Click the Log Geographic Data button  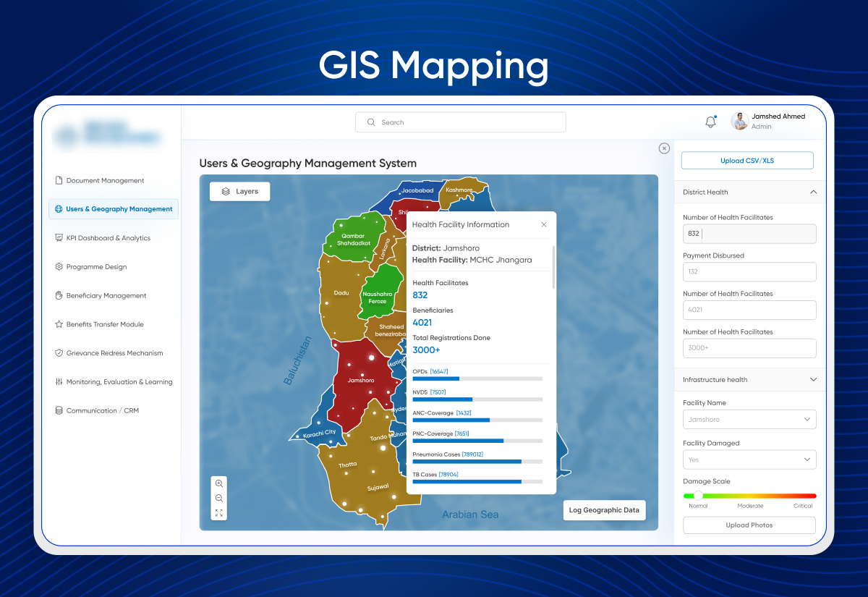coord(604,510)
